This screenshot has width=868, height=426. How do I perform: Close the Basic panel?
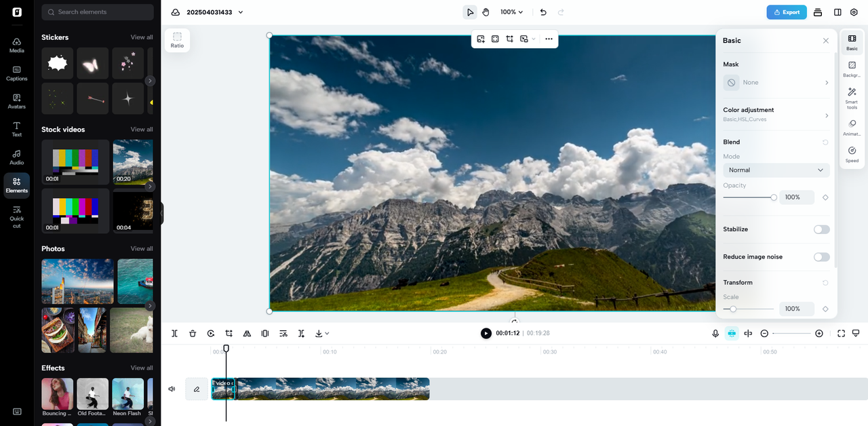(826, 41)
